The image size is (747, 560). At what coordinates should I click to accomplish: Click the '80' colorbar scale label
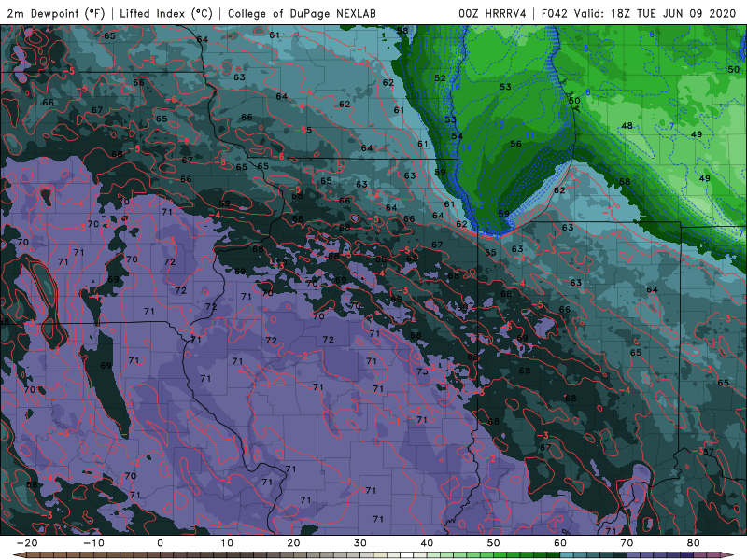tap(694, 543)
